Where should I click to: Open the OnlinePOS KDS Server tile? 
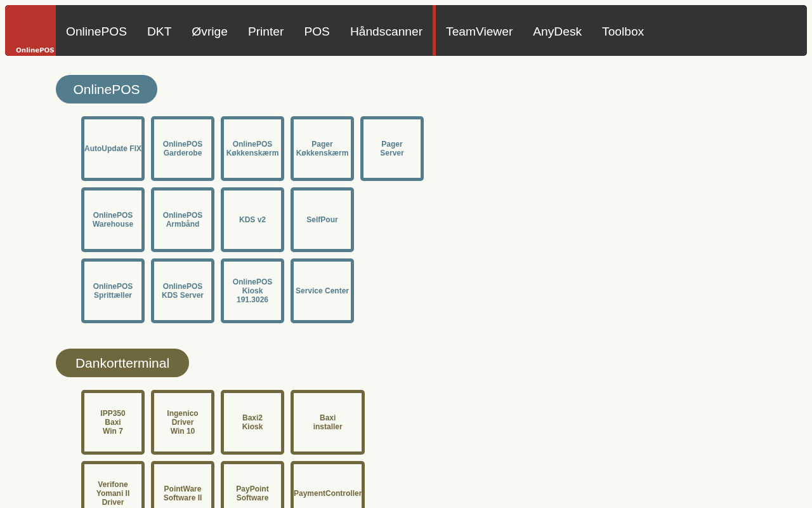pyautogui.click(x=183, y=291)
